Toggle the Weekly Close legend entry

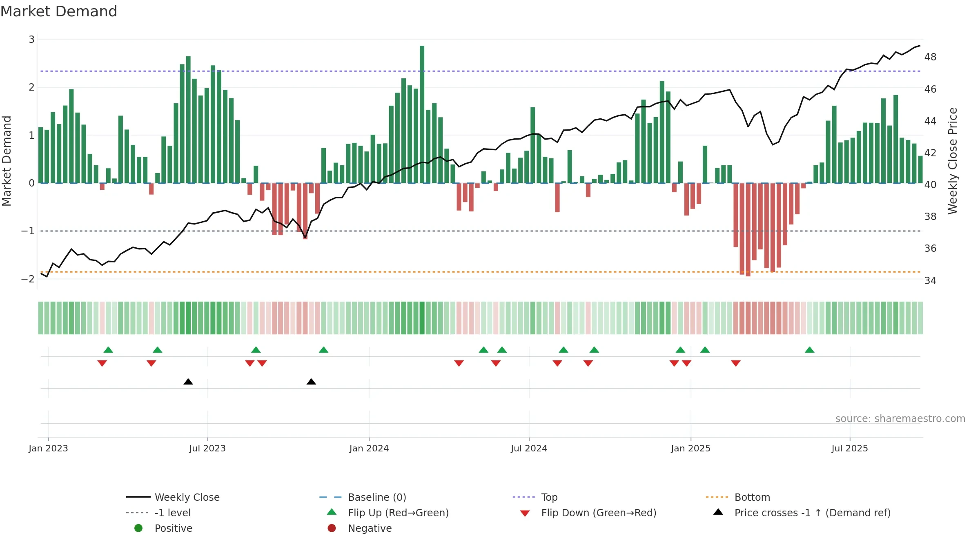[x=173, y=497]
